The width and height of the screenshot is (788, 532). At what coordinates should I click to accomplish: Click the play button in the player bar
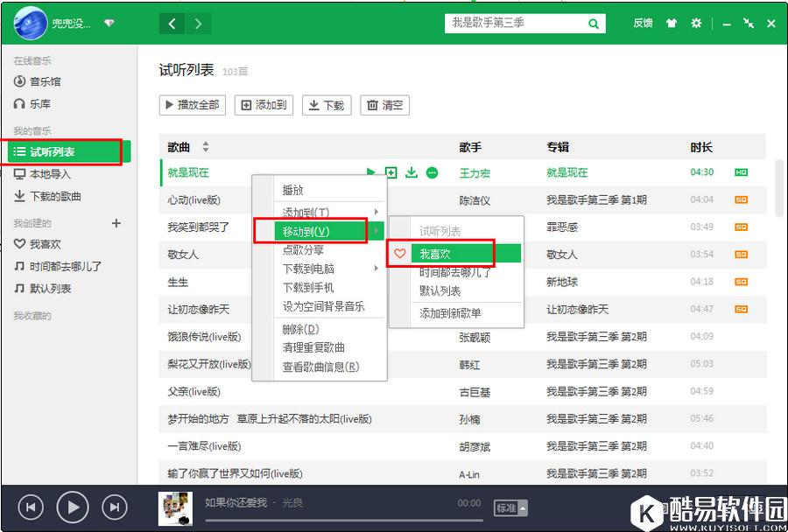(x=73, y=507)
